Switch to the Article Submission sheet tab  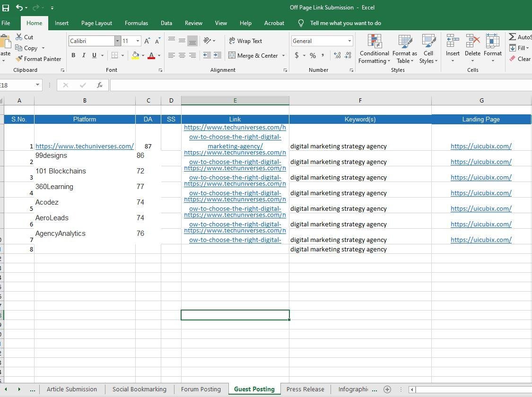point(72,389)
